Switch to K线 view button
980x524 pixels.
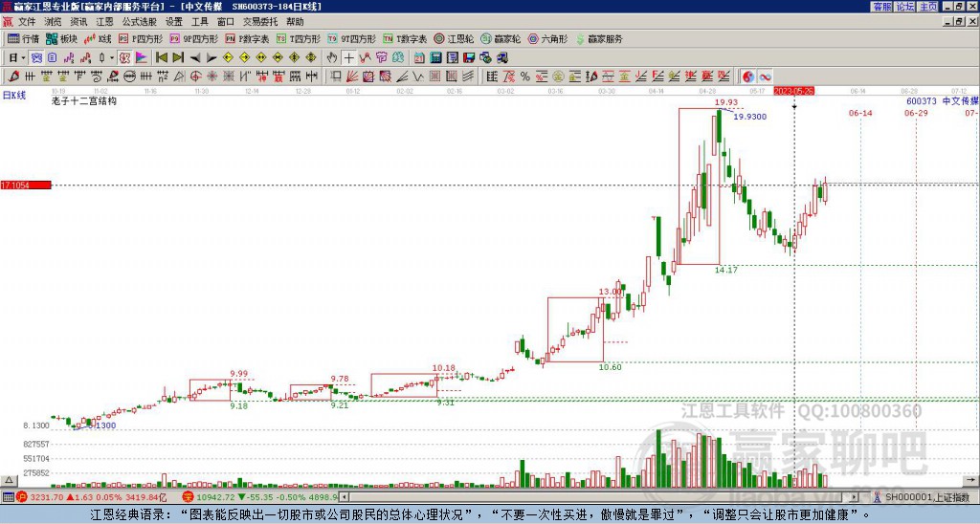(x=98, y=38)
